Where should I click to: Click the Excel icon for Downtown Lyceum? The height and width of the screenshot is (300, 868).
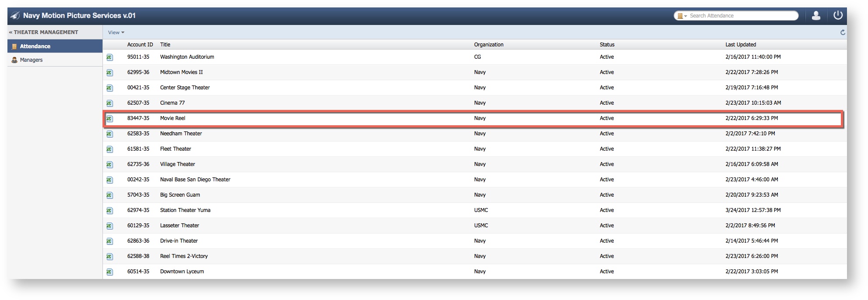[x=109, y=272]
